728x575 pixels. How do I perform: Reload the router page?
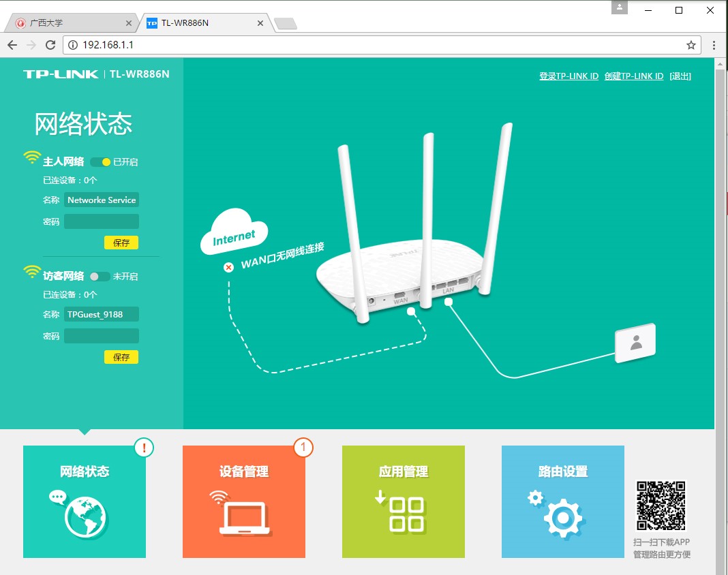(x=50, y=45)
